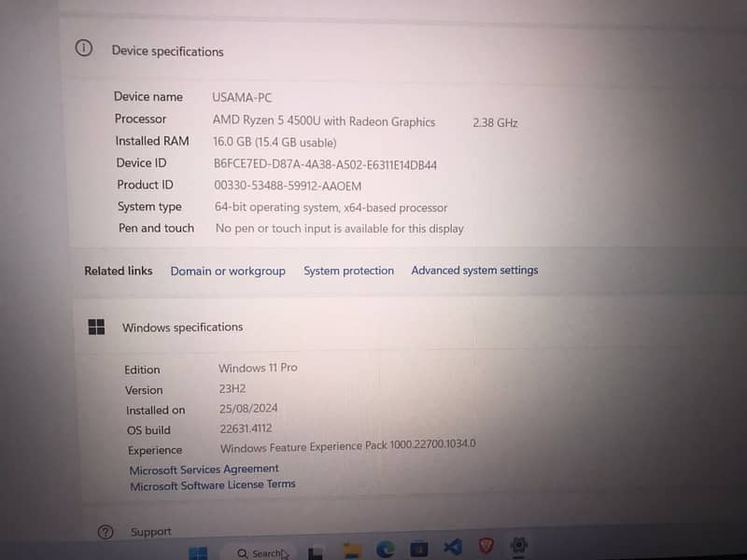
Task: Open Microsoft Software License Terms link
Action: 213,484
